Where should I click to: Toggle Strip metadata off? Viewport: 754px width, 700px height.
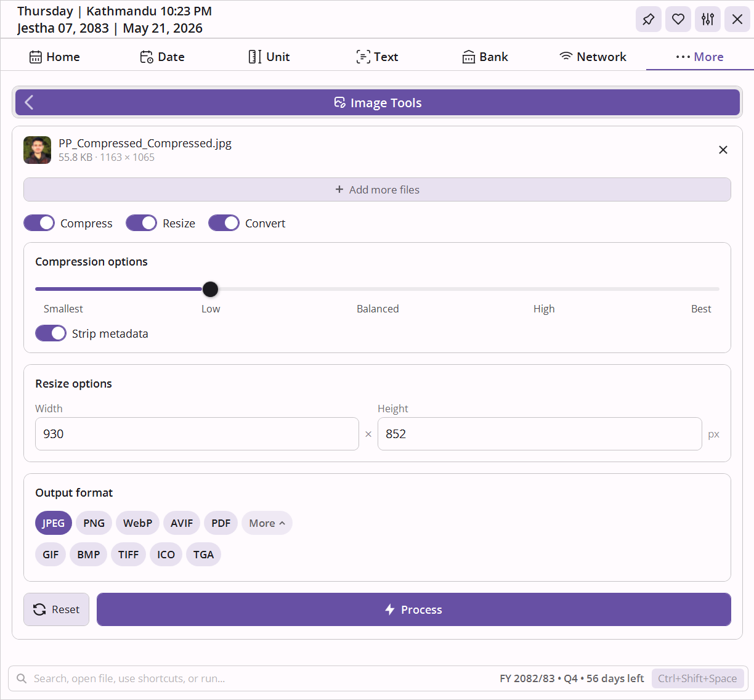[51, 333]
